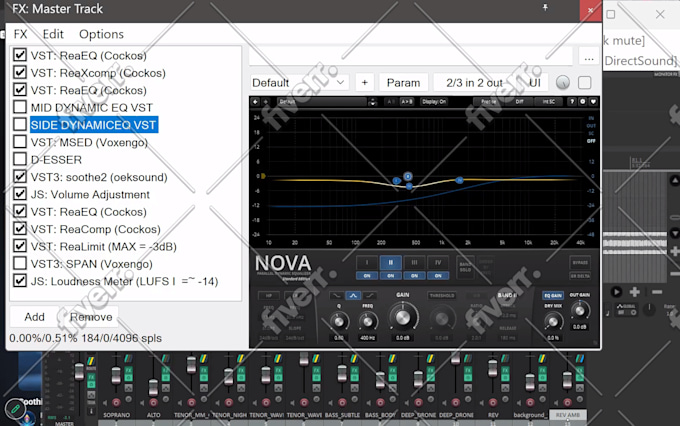Click the Param button

click(x=403, y=82)
